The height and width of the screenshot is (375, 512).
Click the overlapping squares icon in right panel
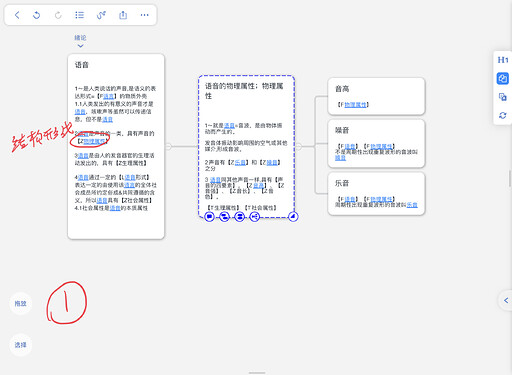pyautogui.click(x=503, y=97)
